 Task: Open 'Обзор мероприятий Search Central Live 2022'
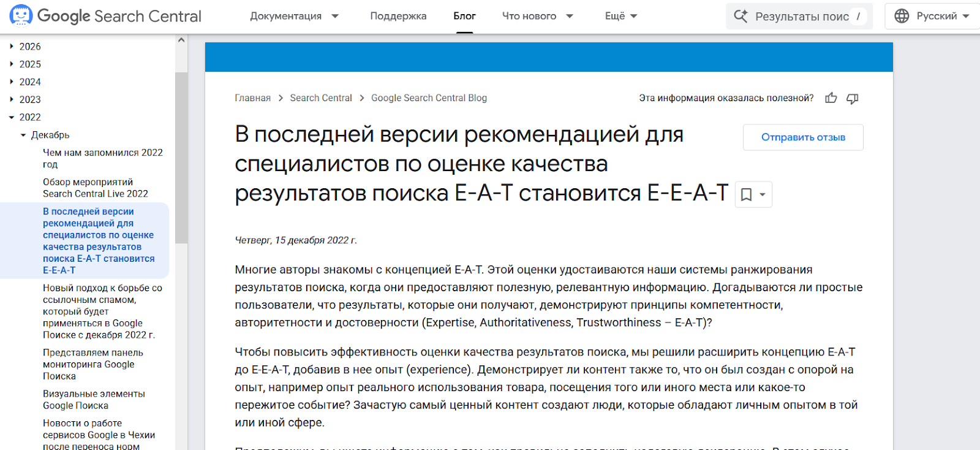pos(96,188)
